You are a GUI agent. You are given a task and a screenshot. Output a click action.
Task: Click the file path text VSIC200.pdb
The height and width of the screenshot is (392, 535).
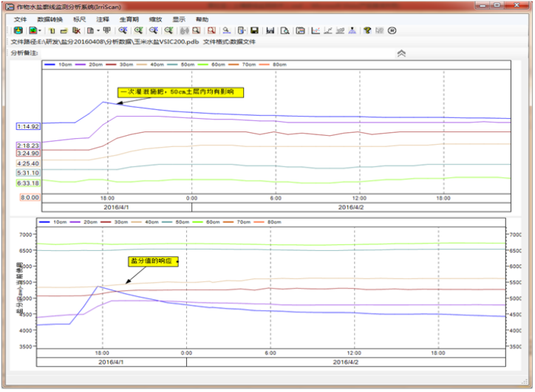(x=179, y=41)
